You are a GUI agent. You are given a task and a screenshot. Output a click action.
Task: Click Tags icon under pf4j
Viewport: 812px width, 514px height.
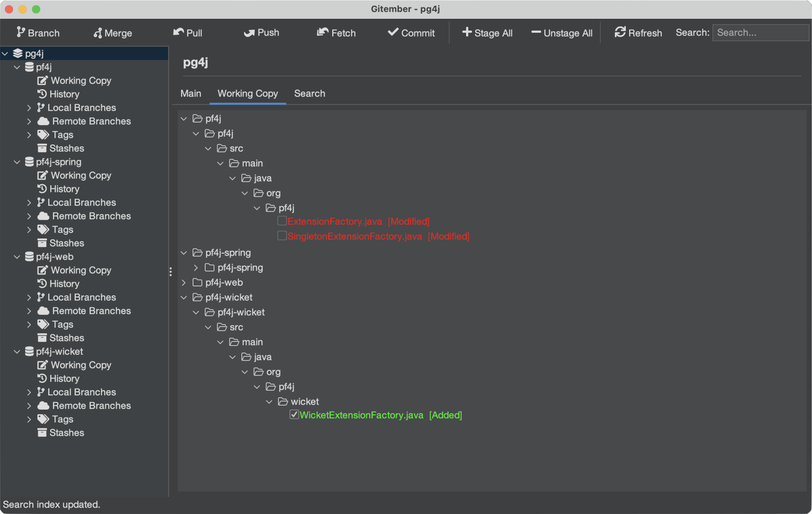(43, 135)
